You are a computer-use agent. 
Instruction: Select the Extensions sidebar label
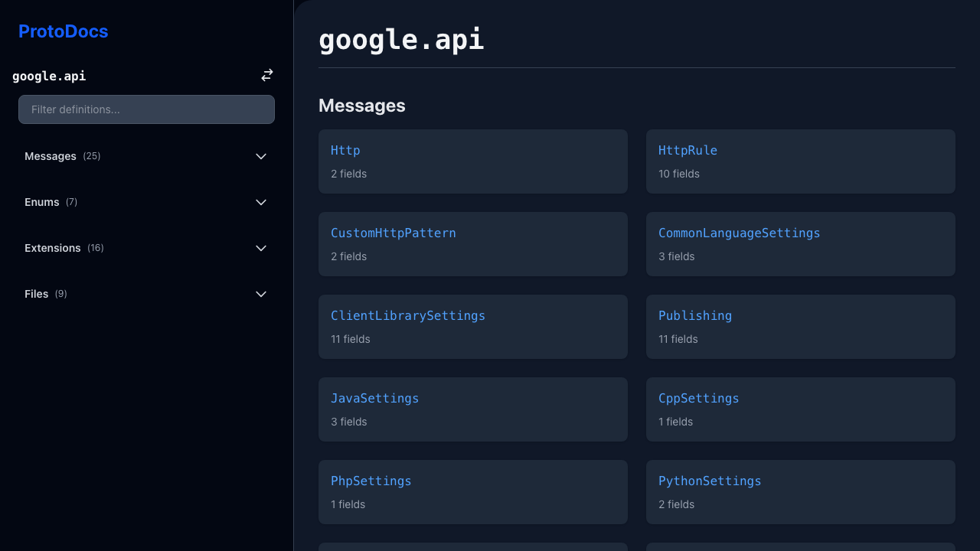53,248
